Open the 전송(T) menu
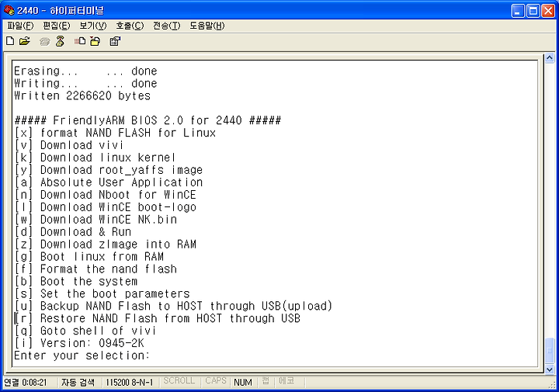The image size is (559, 392). tap(166, 26)
